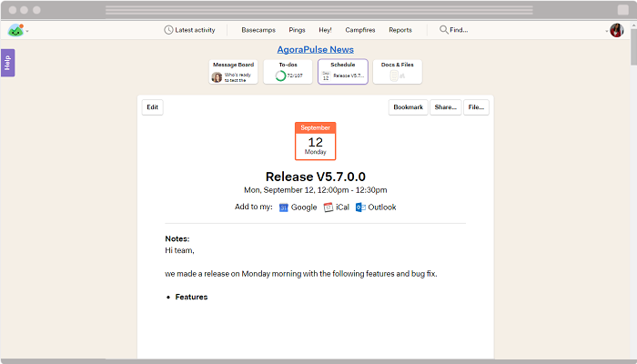637x364 pixels.
Task: Click the Latest activity clock icon
Action: (x=168, y=30)
